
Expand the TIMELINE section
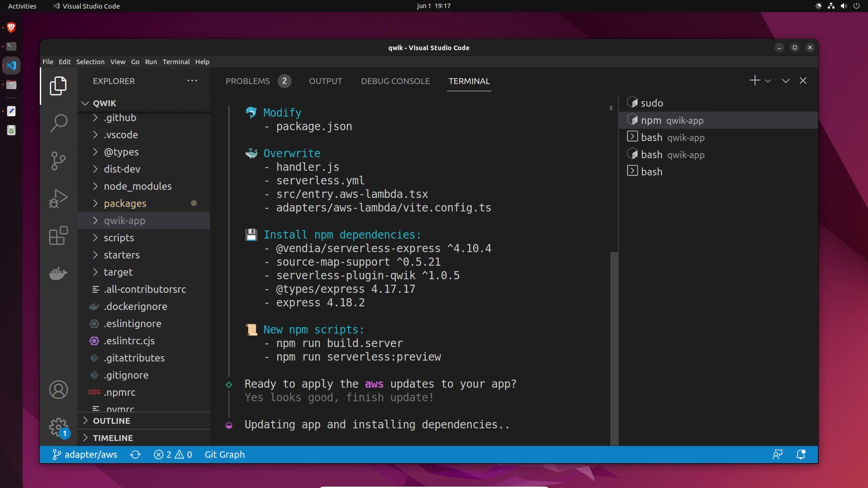click(113, 438)
